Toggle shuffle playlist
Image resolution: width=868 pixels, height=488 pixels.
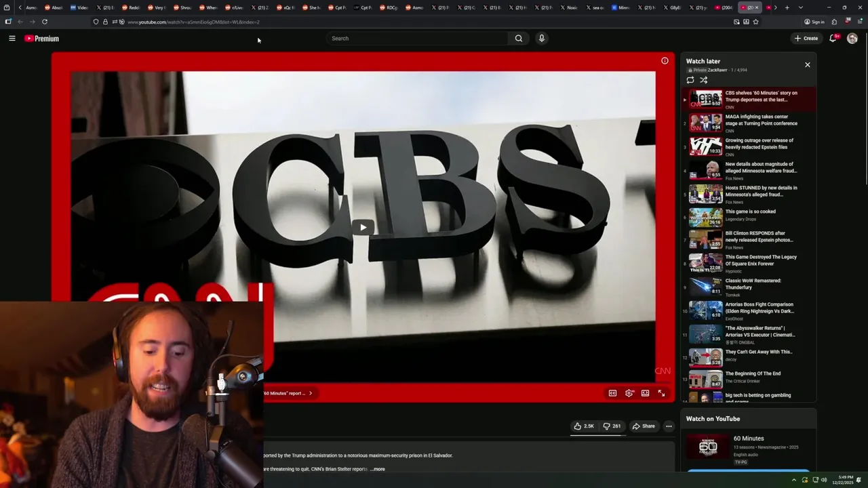[703, 80]
